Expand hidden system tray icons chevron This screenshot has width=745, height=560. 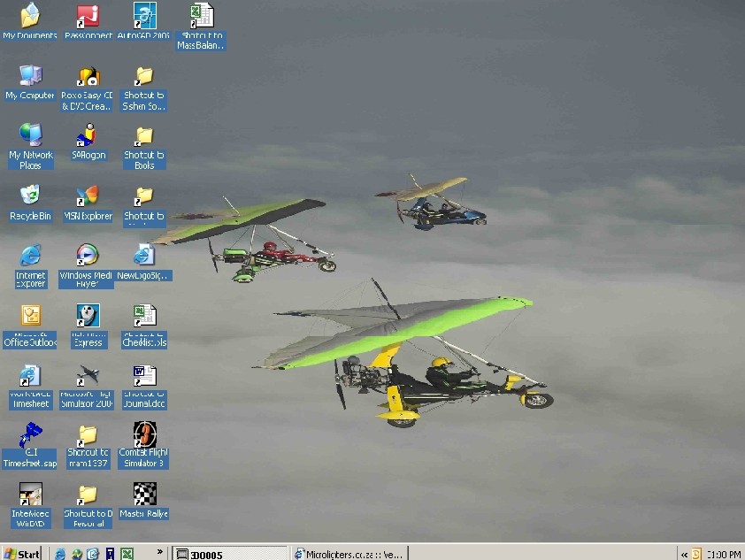(x=684, y=555)
